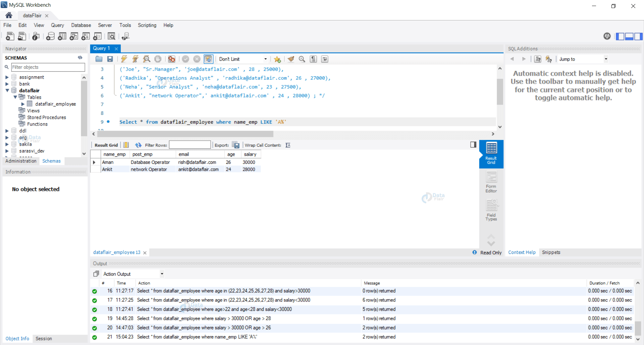644x345 pixels.
Task: Expand the bank schema
Action: coord(7,84)
